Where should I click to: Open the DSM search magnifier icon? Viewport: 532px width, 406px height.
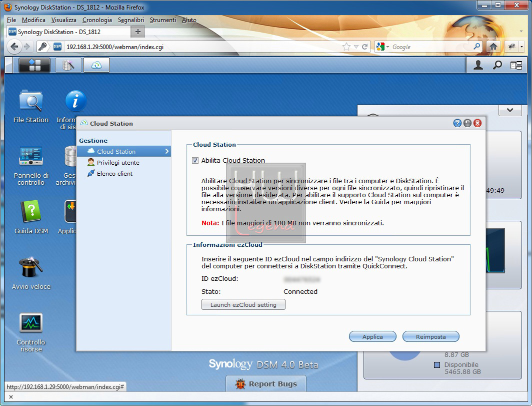(497, 65)
